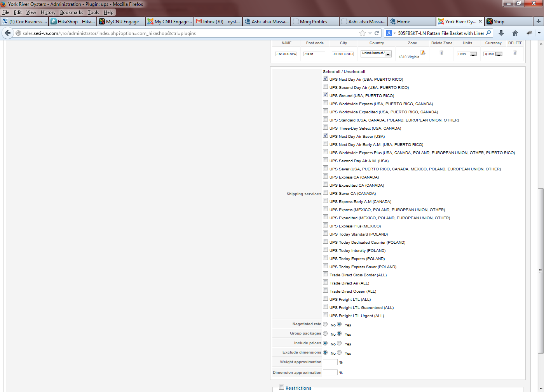
Task: Click the scrollbar up arrow
Action: coord(541,43)
